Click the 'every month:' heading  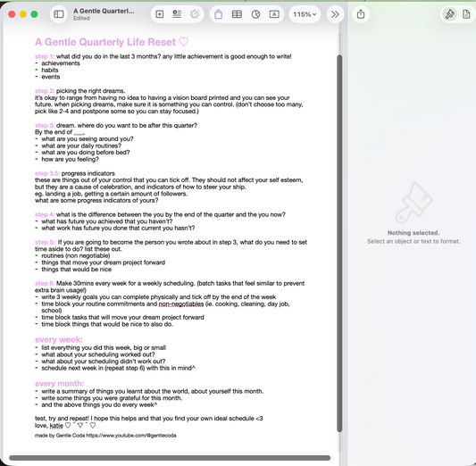[59, 384]
